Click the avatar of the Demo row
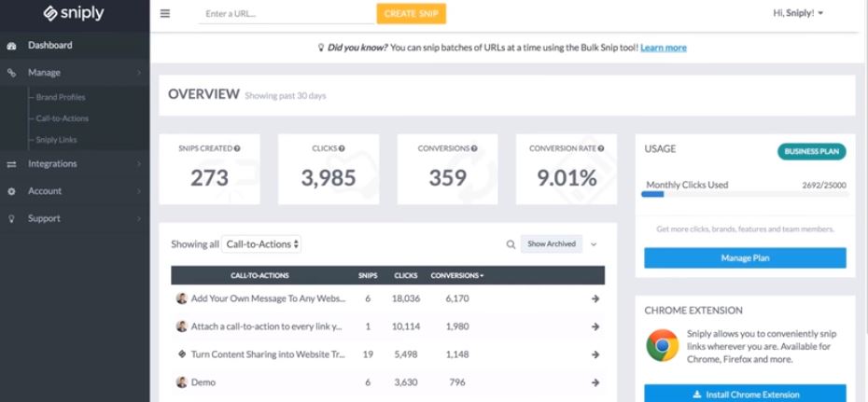The width and height of the screenshot is (868, 402). pos(182,382)
